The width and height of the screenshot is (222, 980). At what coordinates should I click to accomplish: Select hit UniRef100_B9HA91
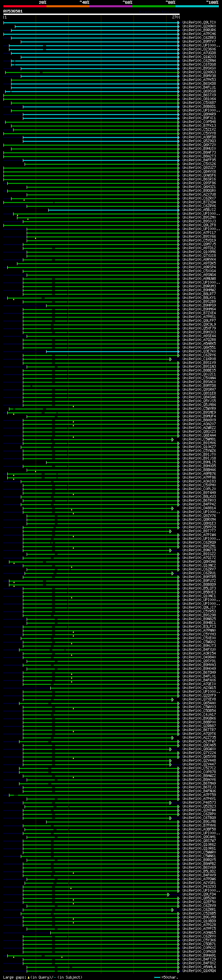click(x=199, y=956)
